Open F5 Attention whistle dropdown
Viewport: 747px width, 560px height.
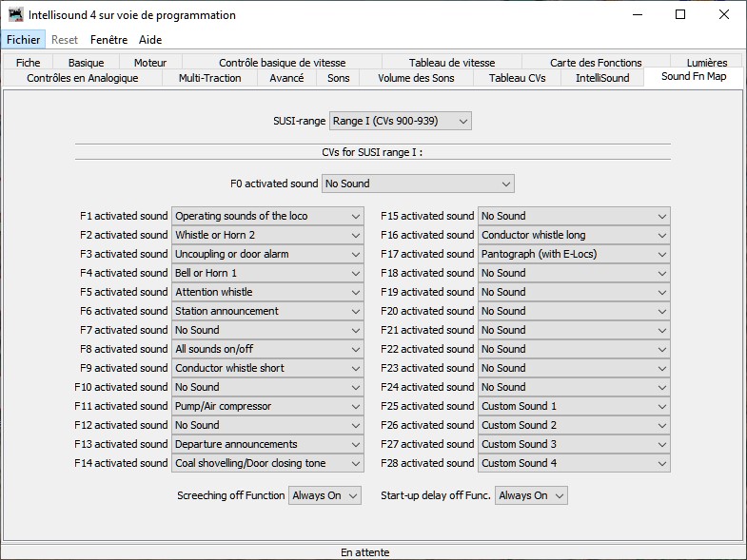point(267,293)
